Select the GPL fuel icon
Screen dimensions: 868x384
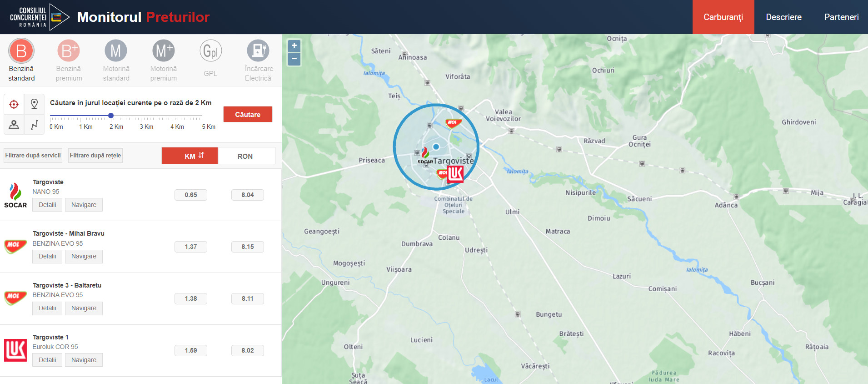coord(210,51)
